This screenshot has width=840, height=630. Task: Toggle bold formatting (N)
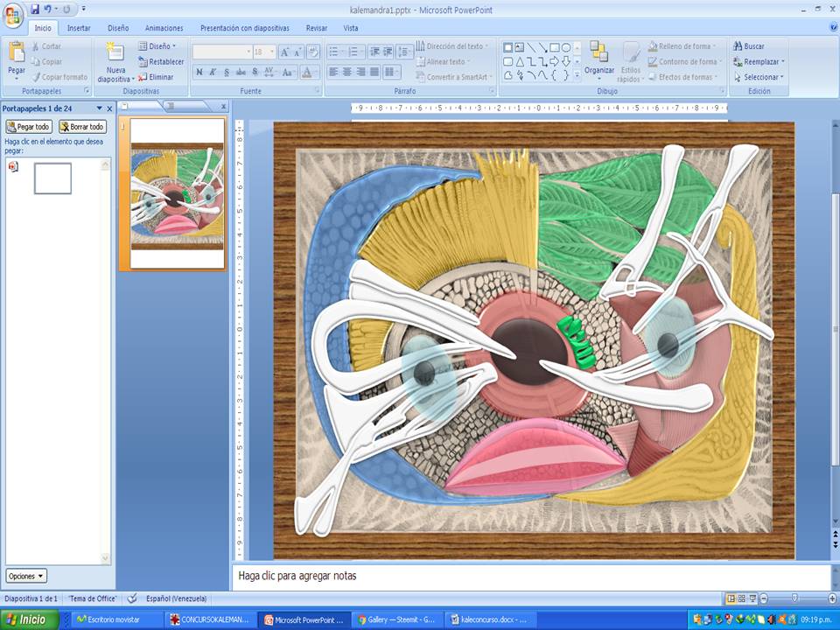[199, 72]
